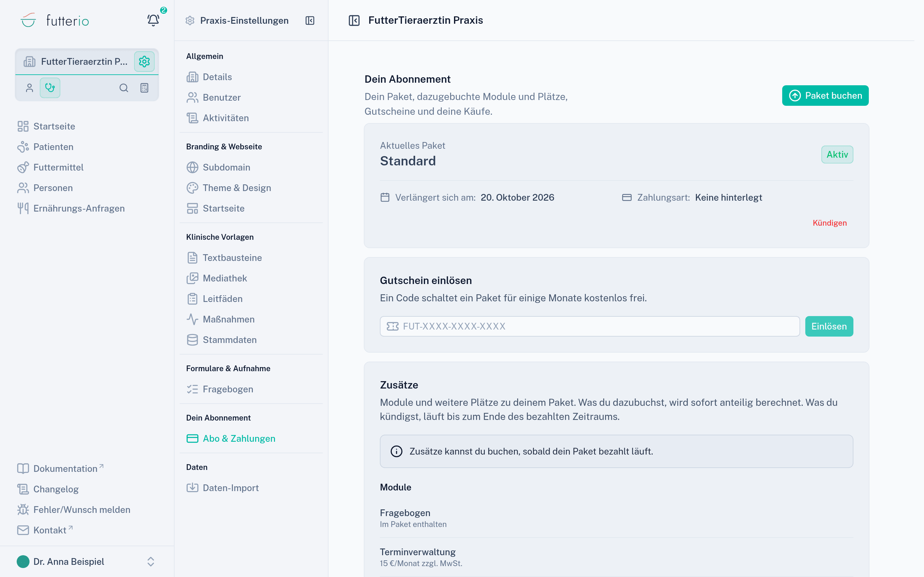Switch to the stethoscope practice view
924x577 pixels.
click(50, 88)
